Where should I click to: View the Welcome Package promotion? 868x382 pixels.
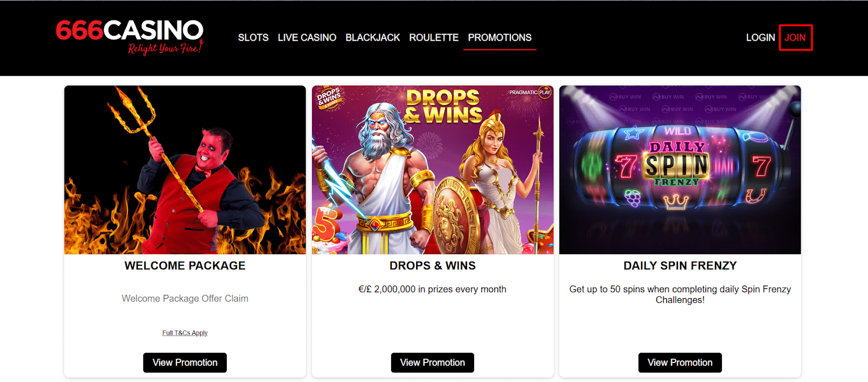point(185,362)
